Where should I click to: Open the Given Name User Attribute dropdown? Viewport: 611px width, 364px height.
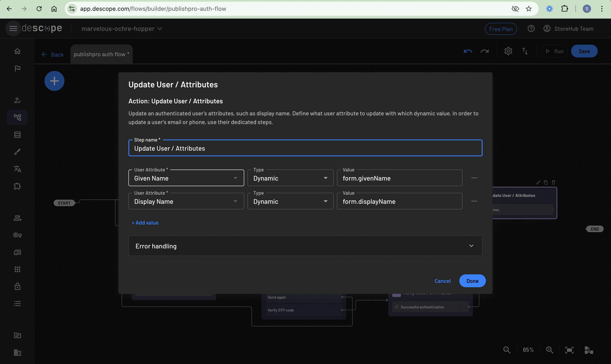pyautogui.click(x=186, y=178)
